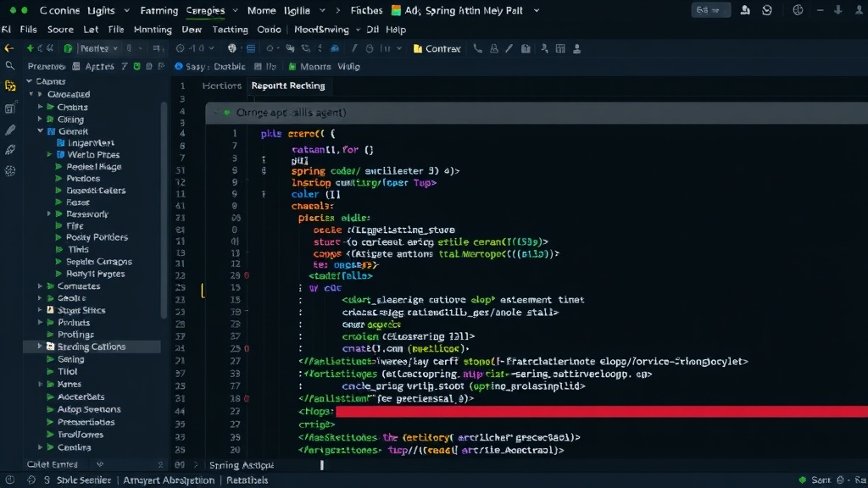
Task: Select the Posity Porlders folder
Action: coord(97,237)
